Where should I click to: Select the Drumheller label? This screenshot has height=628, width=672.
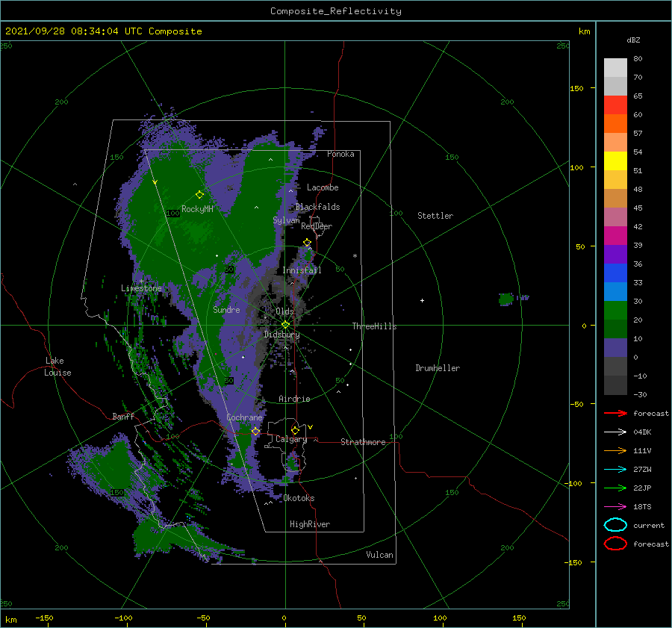tap(438, 368)
